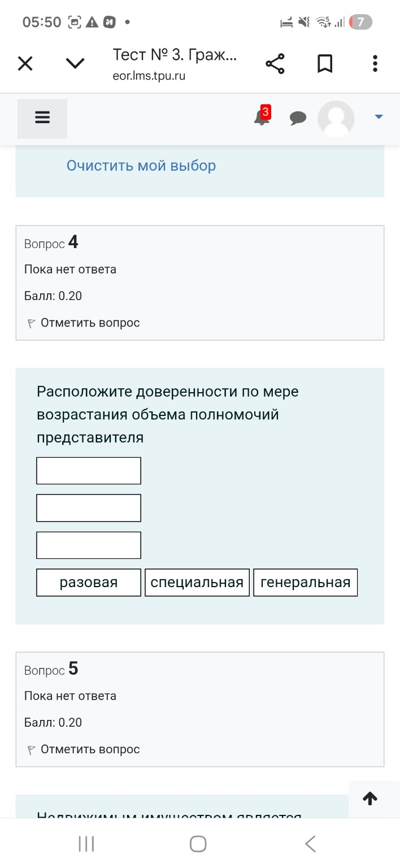The width and height of the screenshot is (400, 868).
Task: Open notifications via the bell icon
Action: point(260,119)
